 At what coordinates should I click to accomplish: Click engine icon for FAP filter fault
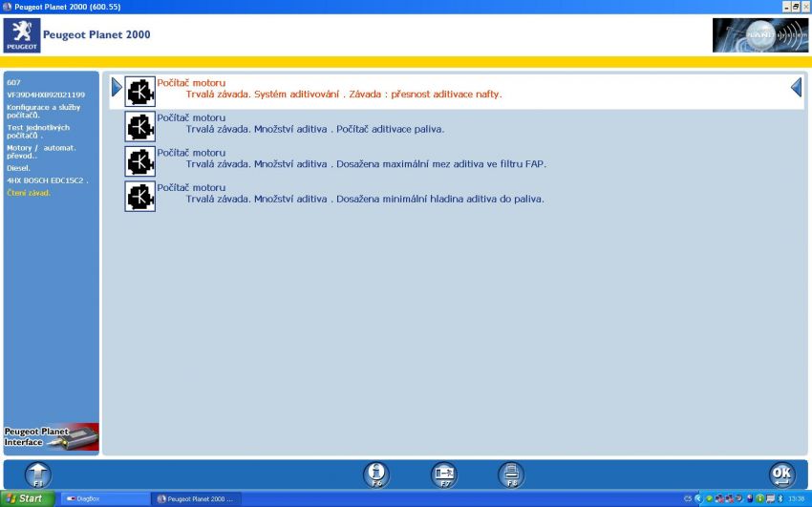pos(140,160)
